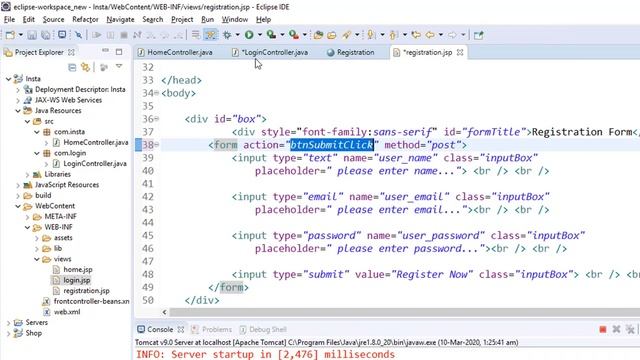This screenshot has width=640, height=360.
Task: Open the Window menu
Action: (235, 19)
